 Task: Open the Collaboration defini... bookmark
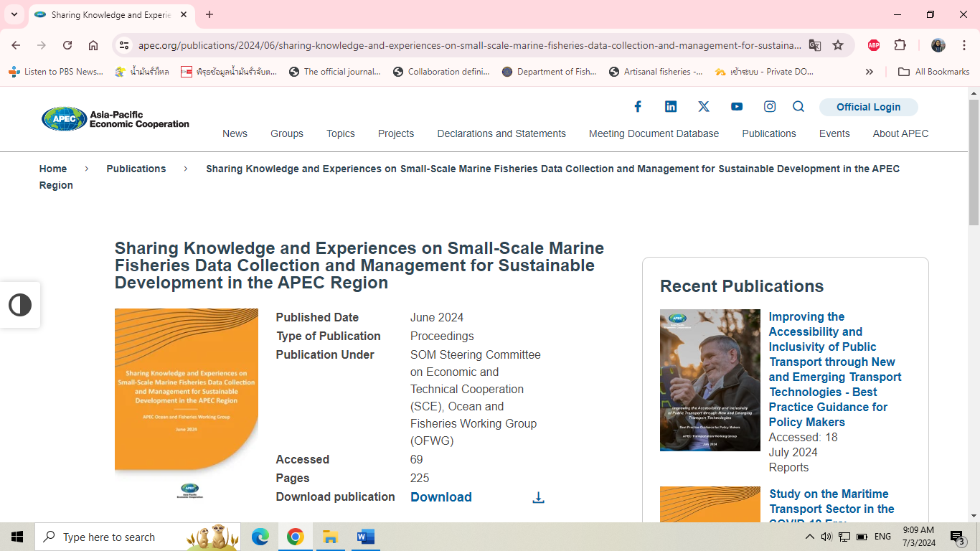[442, 72]
